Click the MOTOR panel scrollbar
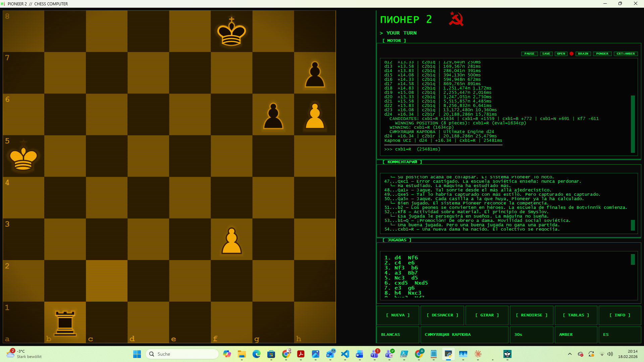This screenshot has height=362, width=644. pos(633,124)
